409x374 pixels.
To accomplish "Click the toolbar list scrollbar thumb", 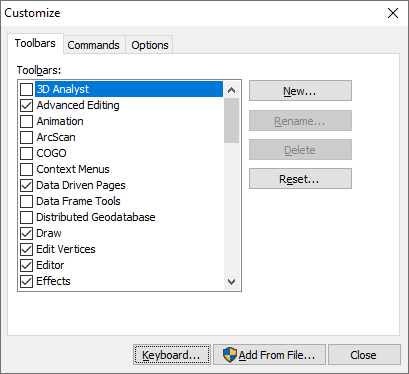I will pyautogui.click(x=231, y=120).
